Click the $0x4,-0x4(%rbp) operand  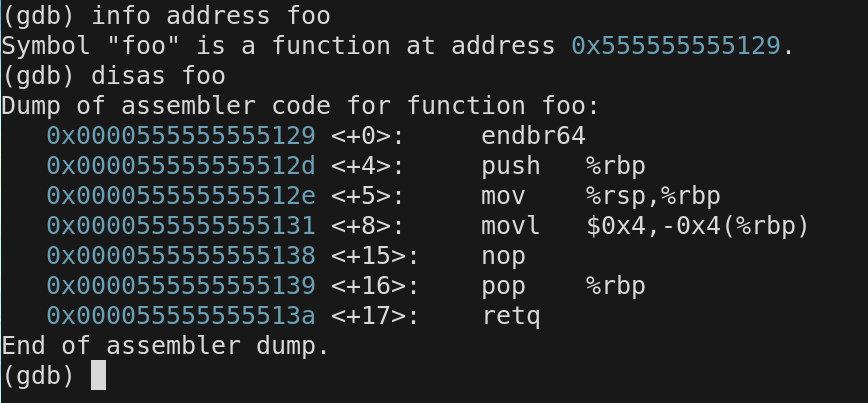[698, 225]
